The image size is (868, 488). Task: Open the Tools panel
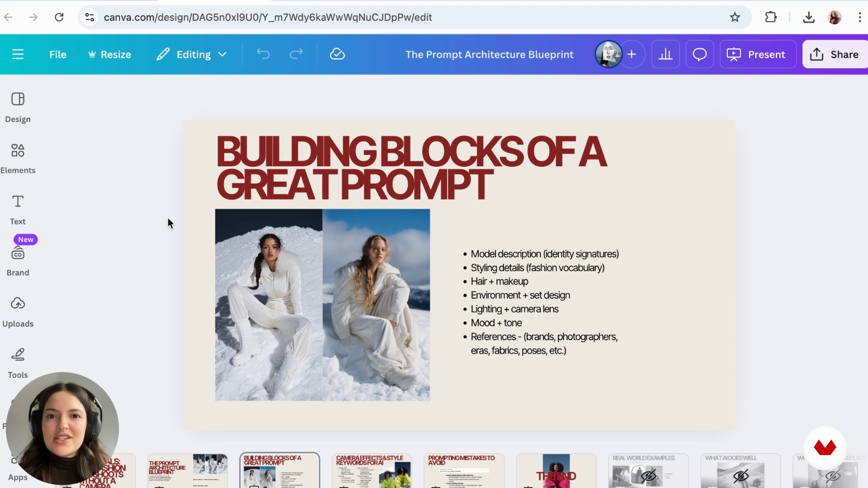(x=18, y=364)
